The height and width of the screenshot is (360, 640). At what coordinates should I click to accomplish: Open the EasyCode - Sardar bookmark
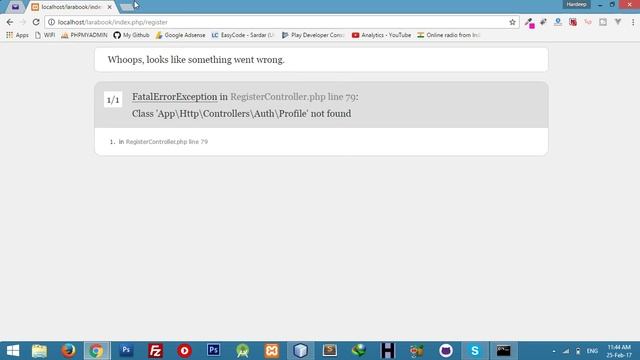point(242,35)
